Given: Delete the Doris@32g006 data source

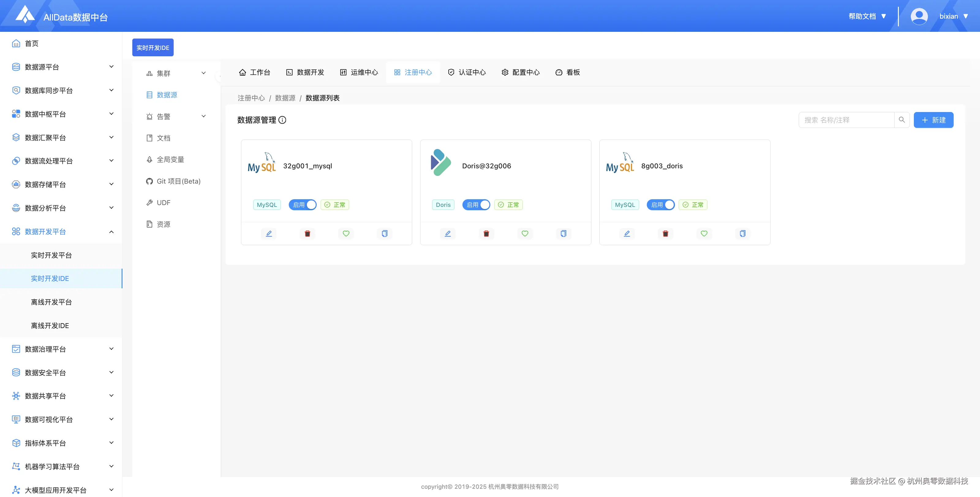Looking at the screenshot, I should point(486,234).
